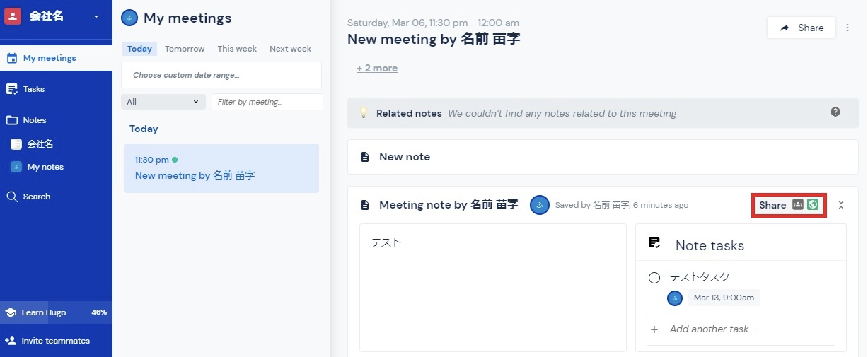Click the Notes folder sidebar icon
868x357 pixels.
(12, 120)
